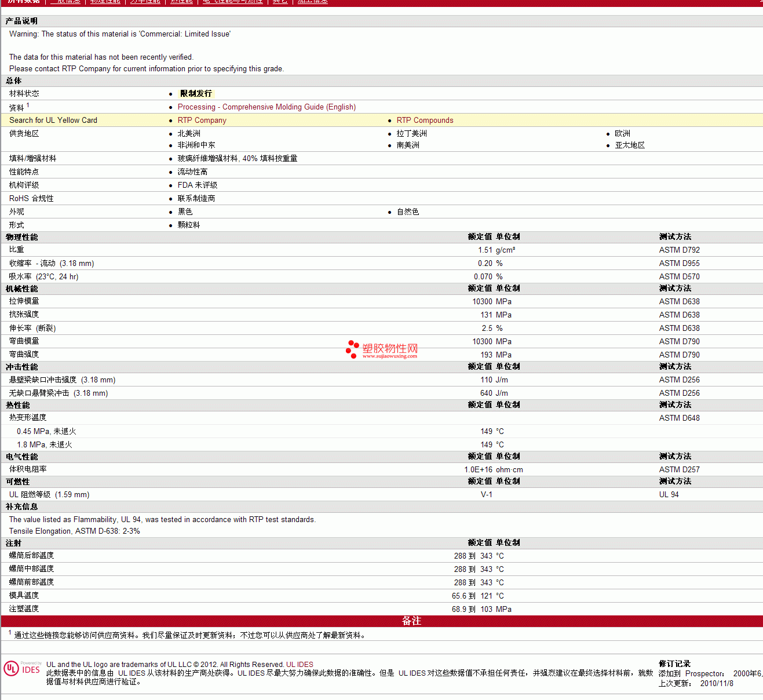Click the unnotched Izod value 640

point(486,393)
